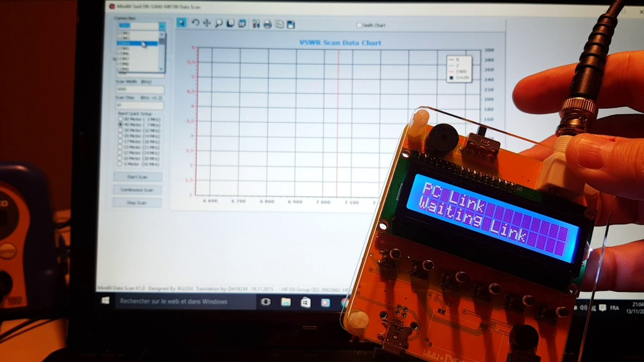This screenshot has height=362, width=644.
Task: Click the Scan Step input field
Action: coord(140,105)
